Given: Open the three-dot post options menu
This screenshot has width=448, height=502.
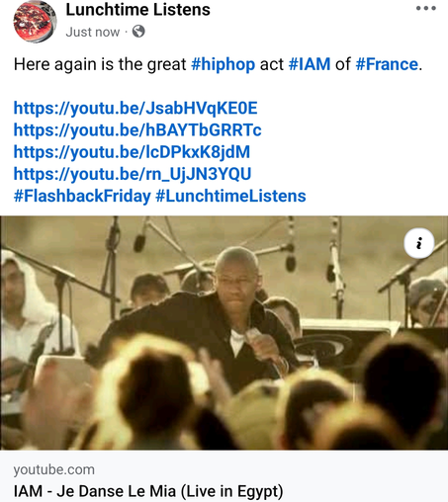Looking at the screenshot, I should pyautogui.click(x=426, y=8).
